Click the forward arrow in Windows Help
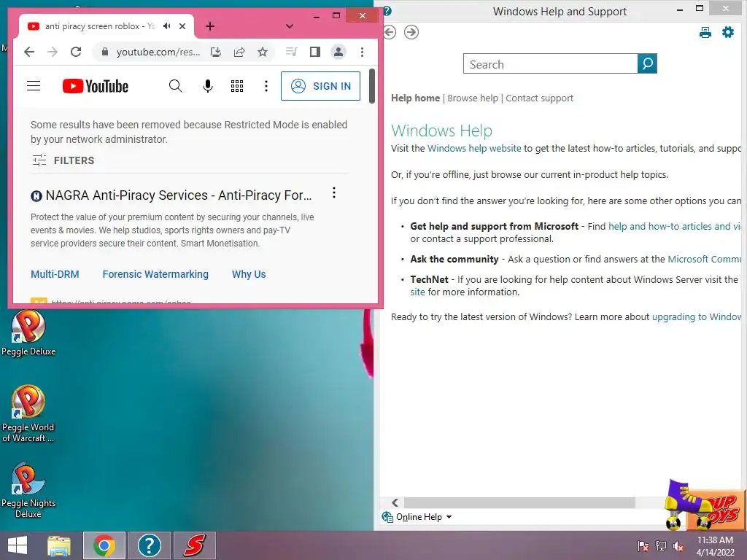This screenshot has height=560, width=747. [411, 32]
